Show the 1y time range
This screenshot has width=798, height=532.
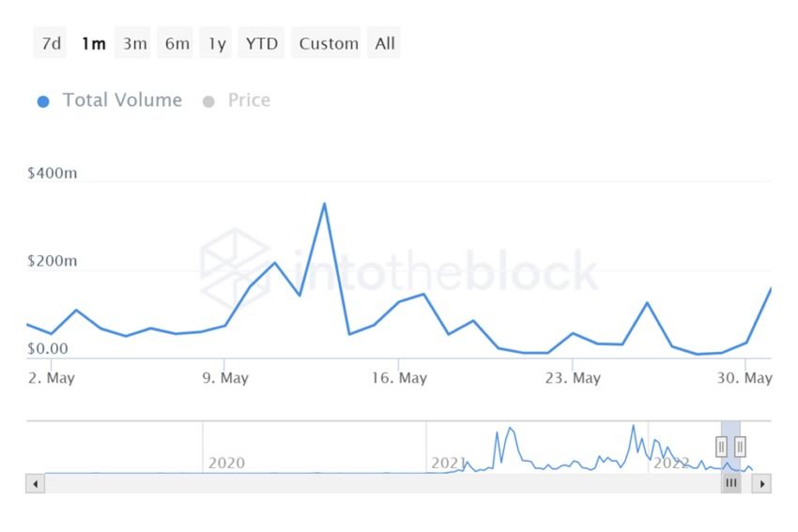(217, 43)
